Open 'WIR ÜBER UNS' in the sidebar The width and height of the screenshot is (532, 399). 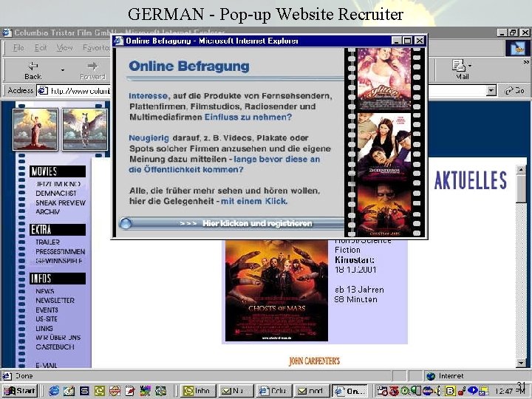(58, 338)
